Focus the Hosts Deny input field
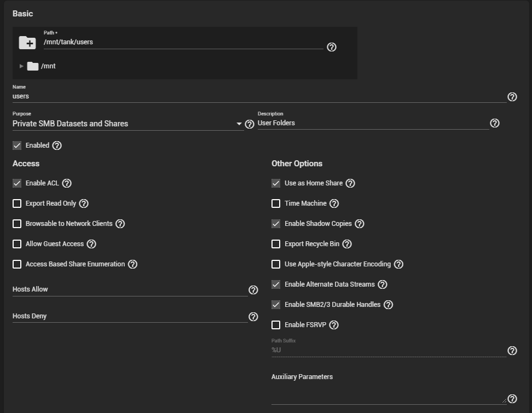 pyautogui.click(x=130, y=316)
